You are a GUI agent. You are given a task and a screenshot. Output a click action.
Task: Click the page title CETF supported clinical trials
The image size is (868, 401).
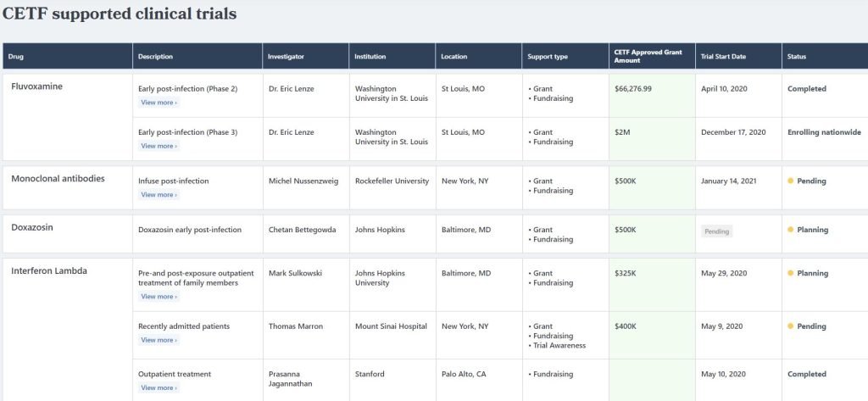(120, 14)
